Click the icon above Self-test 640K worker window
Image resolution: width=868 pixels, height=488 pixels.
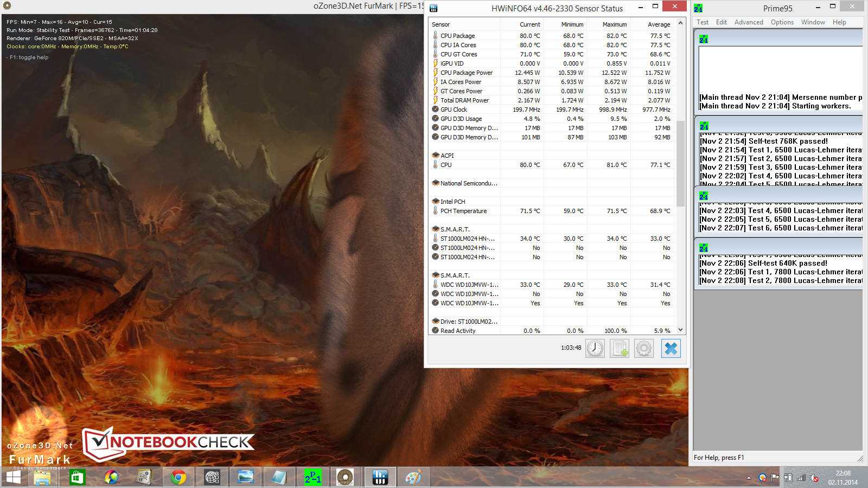point(704,248)
